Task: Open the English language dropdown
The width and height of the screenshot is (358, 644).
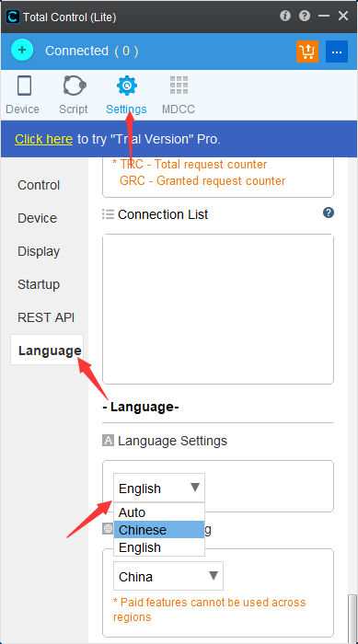Action: point(159,488)
